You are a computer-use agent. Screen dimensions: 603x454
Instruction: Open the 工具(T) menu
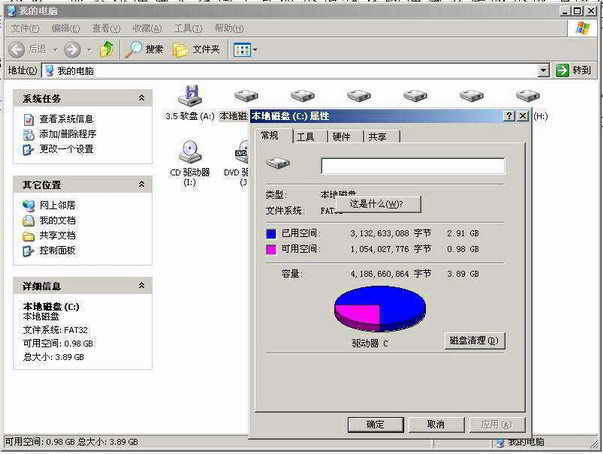(x=188, y=28)
